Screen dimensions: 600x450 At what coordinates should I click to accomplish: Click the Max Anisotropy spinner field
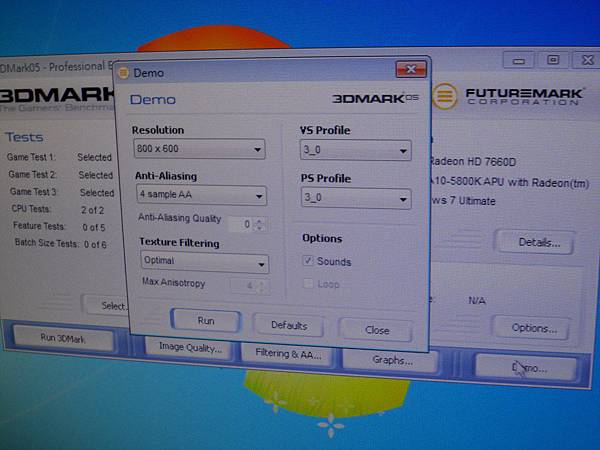point(250,286)
